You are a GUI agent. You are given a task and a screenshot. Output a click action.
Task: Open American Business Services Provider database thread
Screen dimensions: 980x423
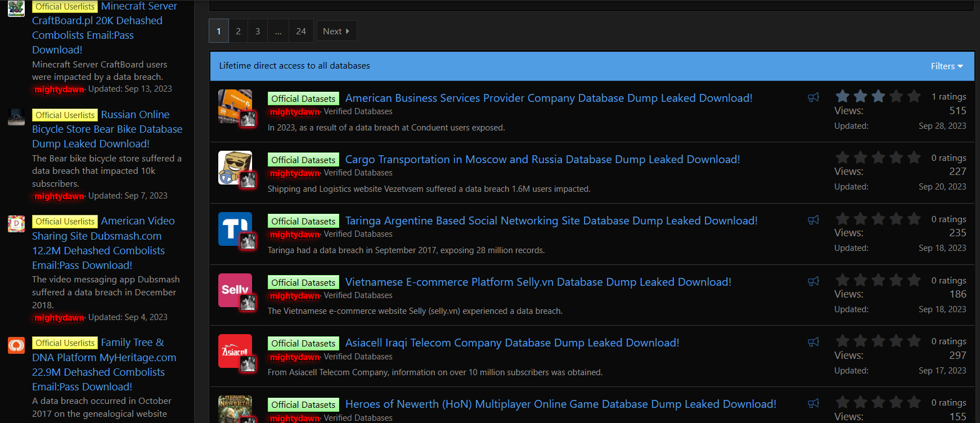(549, 98)
